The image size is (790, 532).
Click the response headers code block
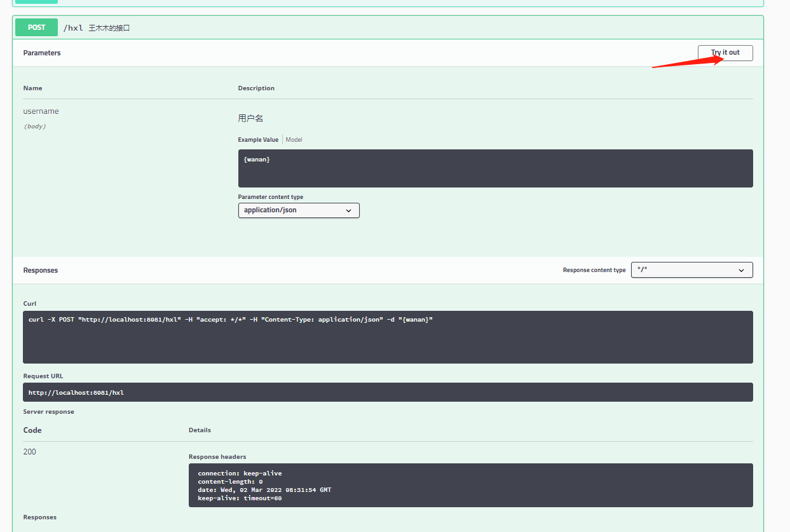[x=470, y=485]
